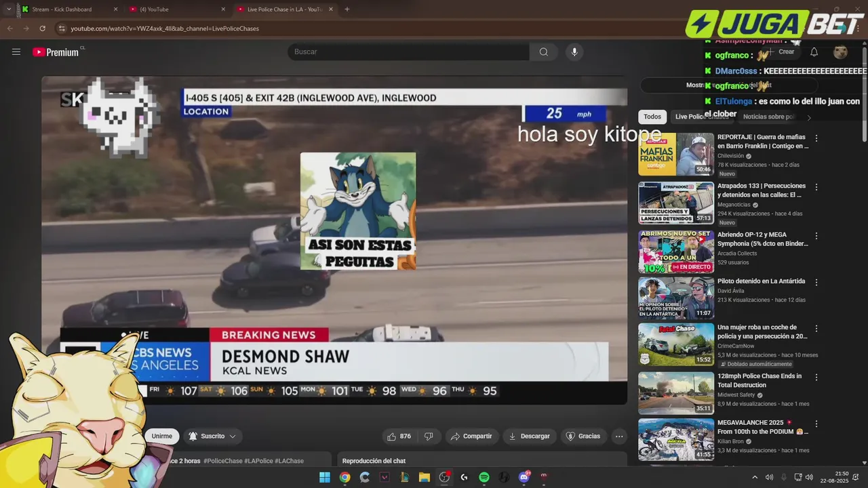Open Spotify from the taskbar
Image resolution: width=868 pixels, height=488 pixels.
coord(484,477)
